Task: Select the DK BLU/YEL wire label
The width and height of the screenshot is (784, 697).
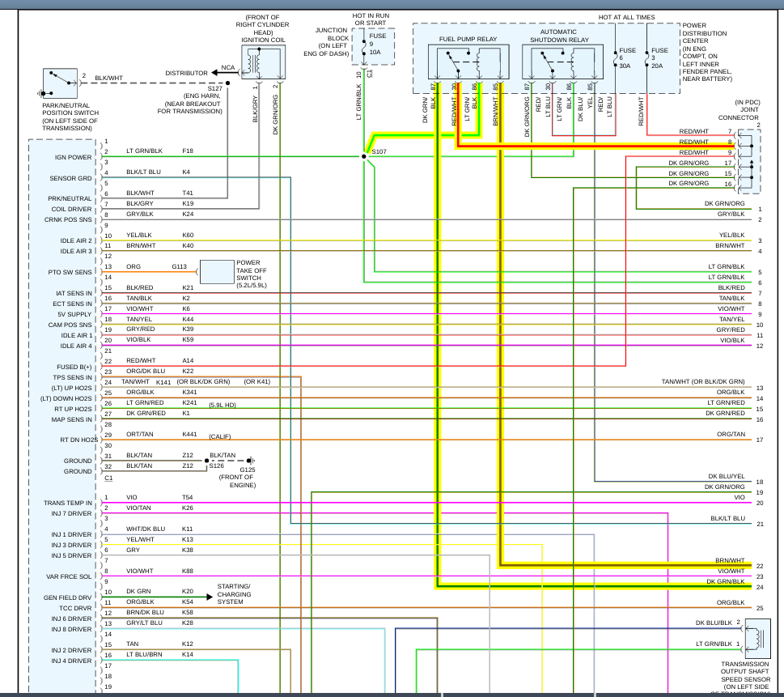Action: (726, 476)
